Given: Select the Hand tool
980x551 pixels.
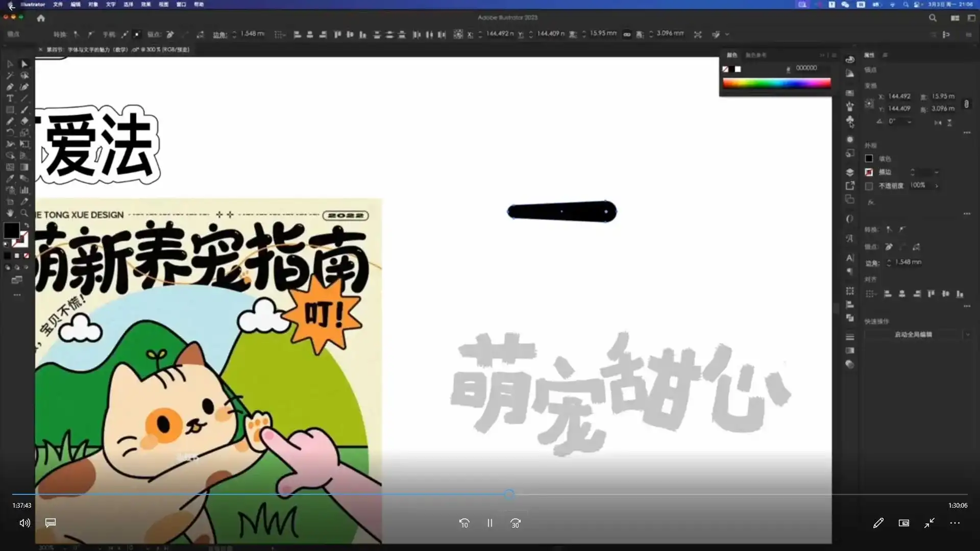Looking at the screenshot, I should 10,213.
